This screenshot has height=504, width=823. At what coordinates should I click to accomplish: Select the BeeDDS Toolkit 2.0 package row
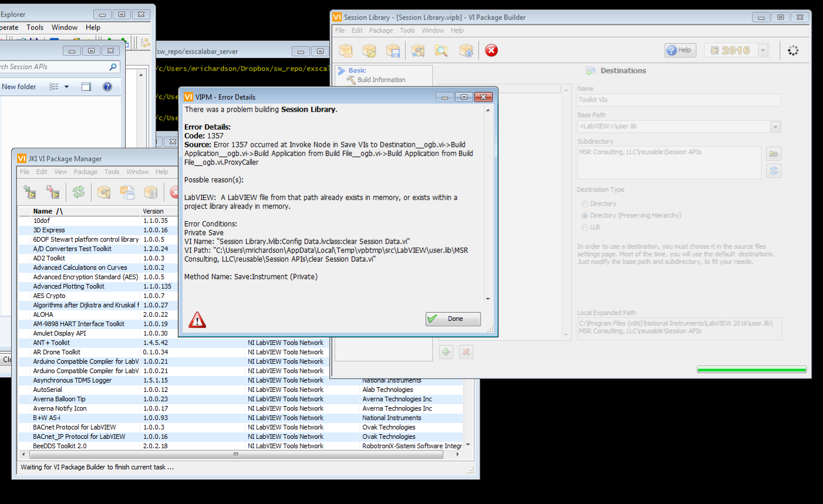[241, 446]
